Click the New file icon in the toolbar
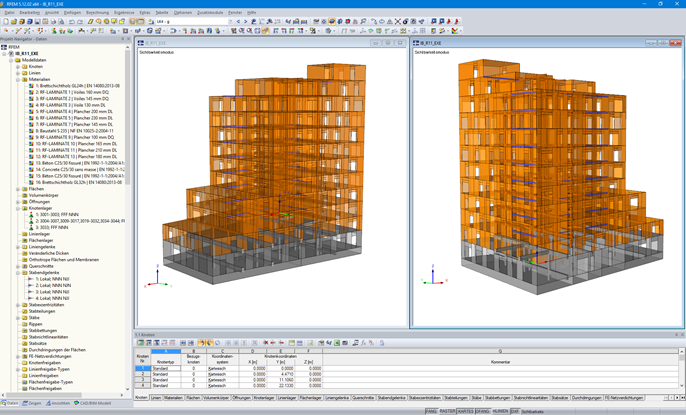The width and height of the screenshot is (686, 415). tap(6, 21)
